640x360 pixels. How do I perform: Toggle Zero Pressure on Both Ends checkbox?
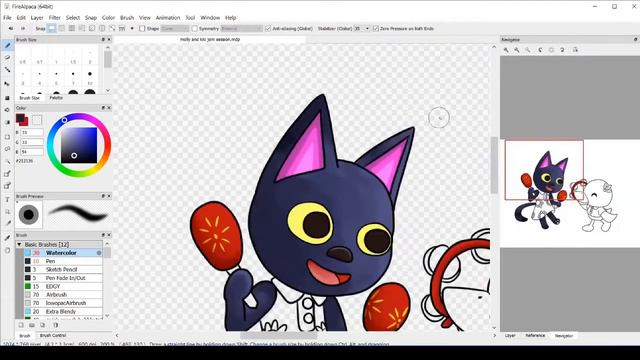point(376,29)
